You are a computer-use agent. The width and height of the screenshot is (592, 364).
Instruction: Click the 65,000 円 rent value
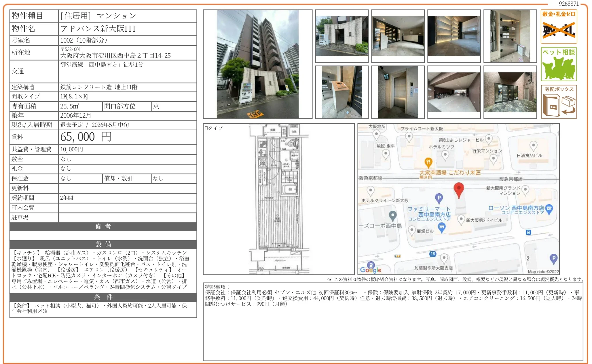coord(86,137)
